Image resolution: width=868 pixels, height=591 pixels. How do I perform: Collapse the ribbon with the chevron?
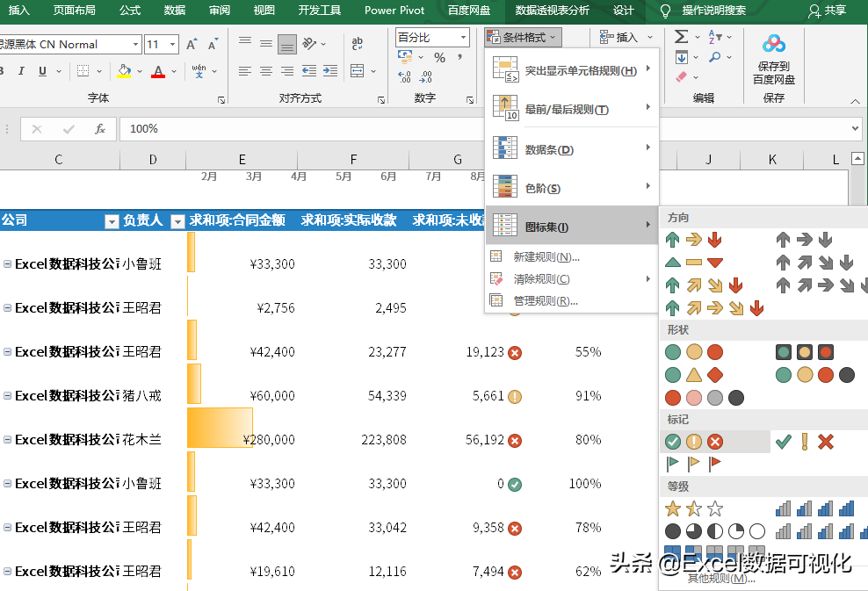click(856, 101)
